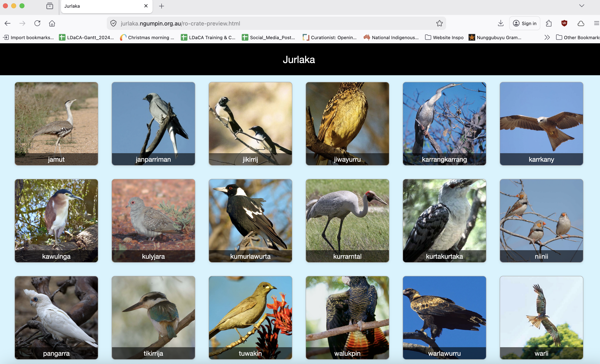Reload the current page
The height and width of the screenshot is (364, 600).
click(37, 23)
